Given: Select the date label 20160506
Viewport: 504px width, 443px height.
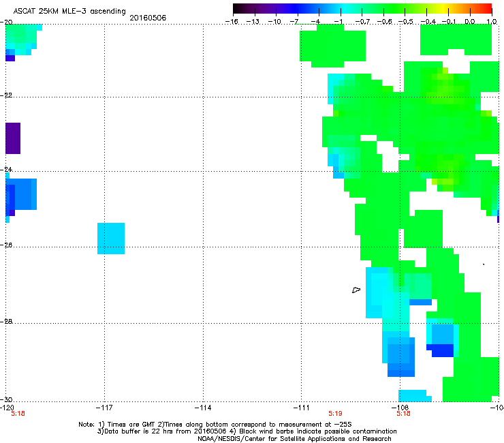Looking at the screenshot, I should 148,18.
